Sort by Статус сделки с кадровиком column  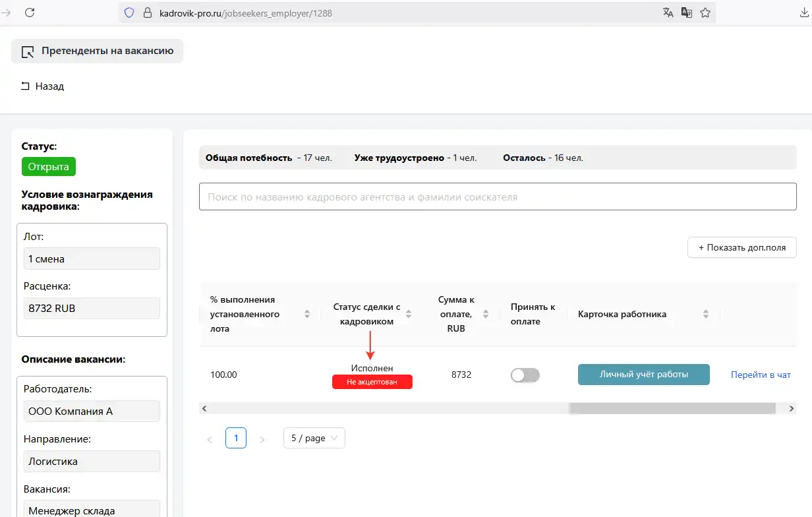(x=408, y=314)
